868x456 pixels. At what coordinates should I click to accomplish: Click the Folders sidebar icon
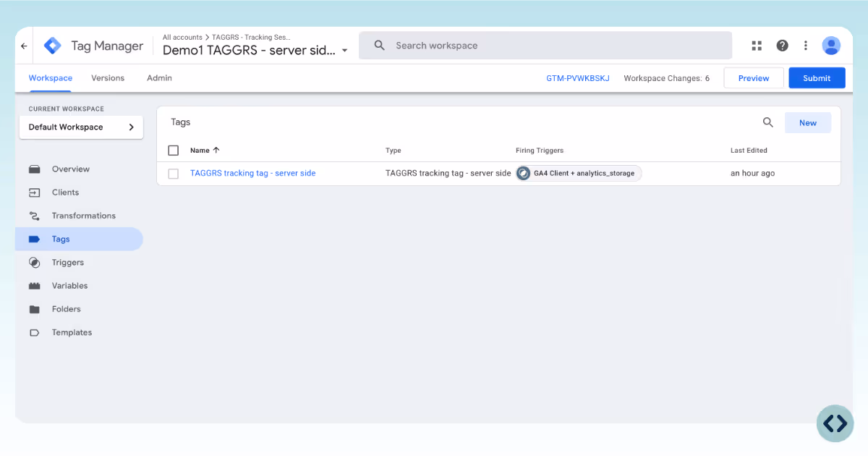pyautogui.click(x=34, y=309)
